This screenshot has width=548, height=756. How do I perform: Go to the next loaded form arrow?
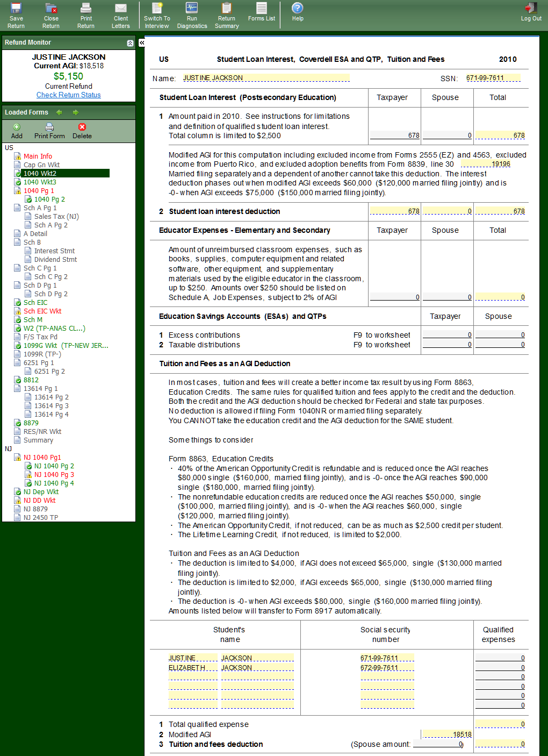click(76, 112)
